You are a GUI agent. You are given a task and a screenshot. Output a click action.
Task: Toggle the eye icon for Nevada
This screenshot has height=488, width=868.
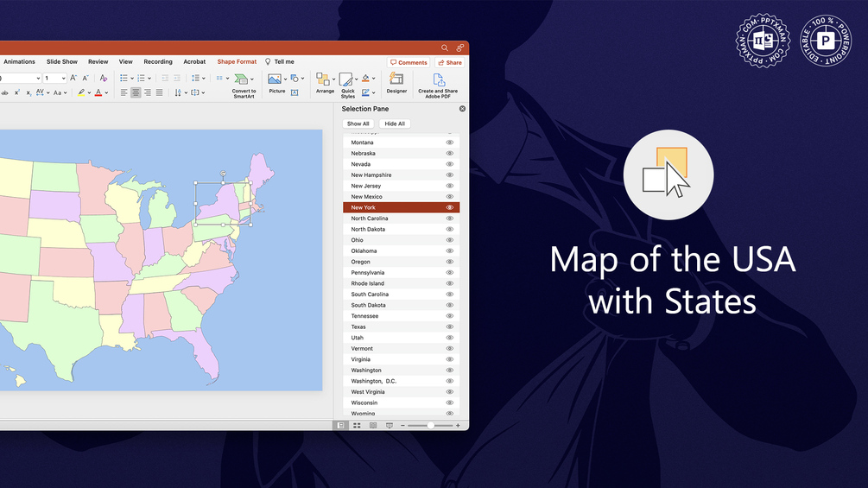[x=449, y=164]
